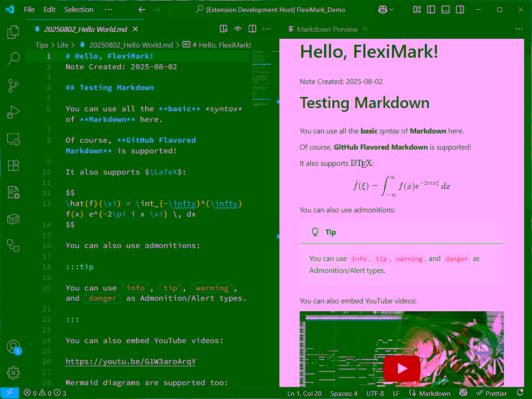Go forward with the right arrow
The image size is (532, 399).
coord(157,10)
